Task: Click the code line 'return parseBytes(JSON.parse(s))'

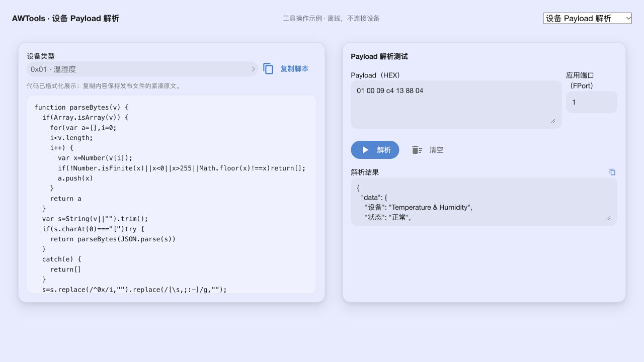Action: (x=113, y=239)
